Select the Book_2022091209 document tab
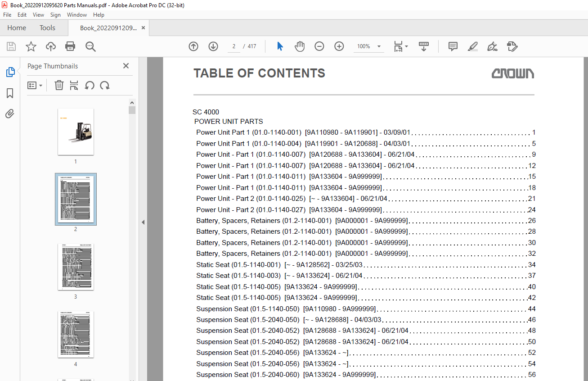Screen dimensions: 588x381 coord(108,28)
